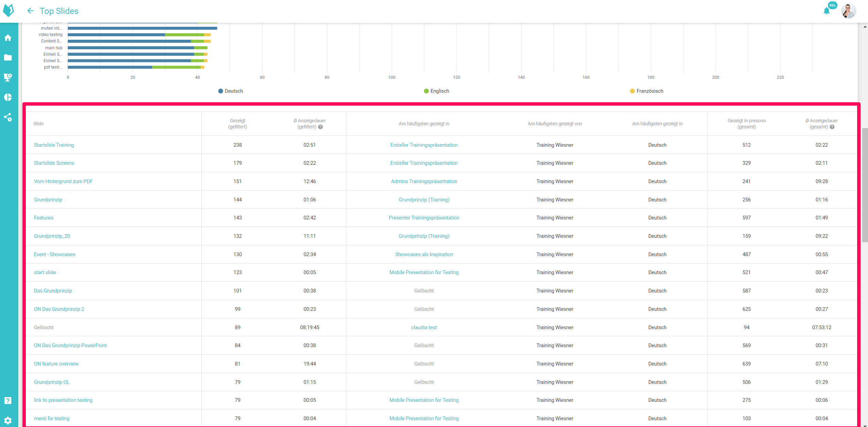This screenshot has height=427, width=868.
Task: Open the link to presentation testing slide
Action: (63, 400)
